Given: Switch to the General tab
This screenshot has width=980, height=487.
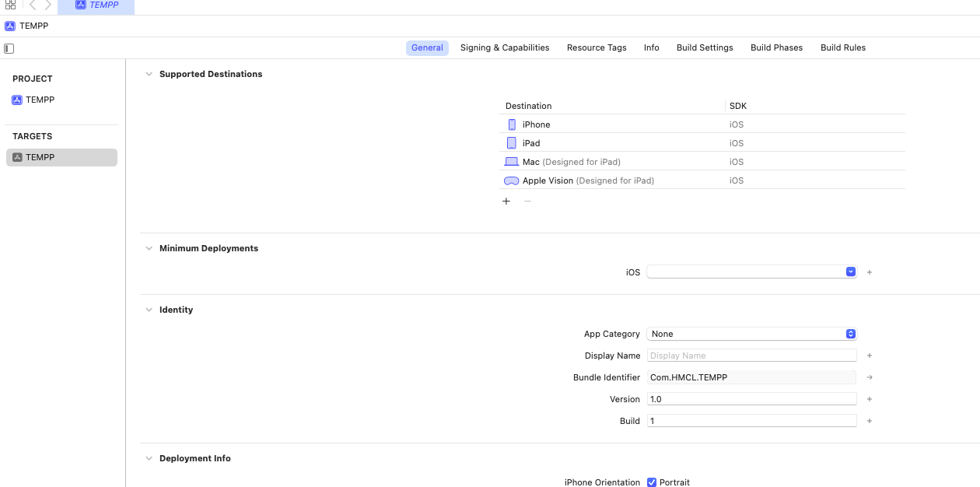Looking at the screenshot, I should coord(427,47).
